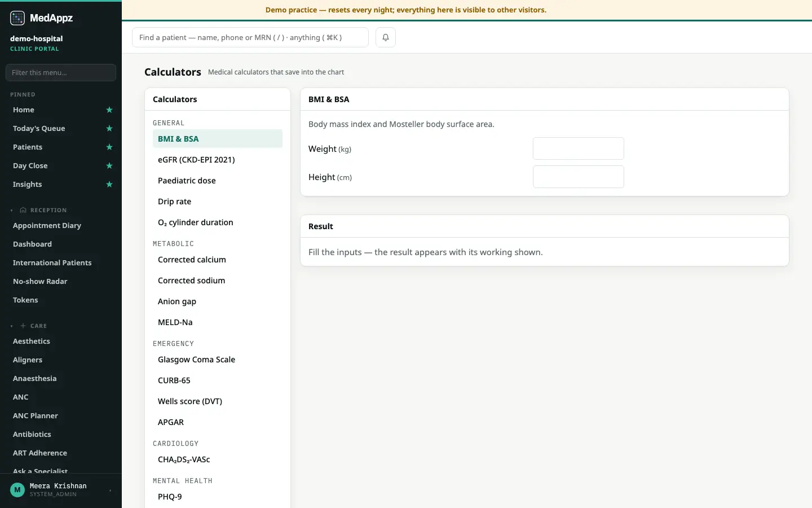Image resolution: width=812 pixels, height=508 pixels.
Task: Click the MedAppz logo icon
Action: [17, 18]
